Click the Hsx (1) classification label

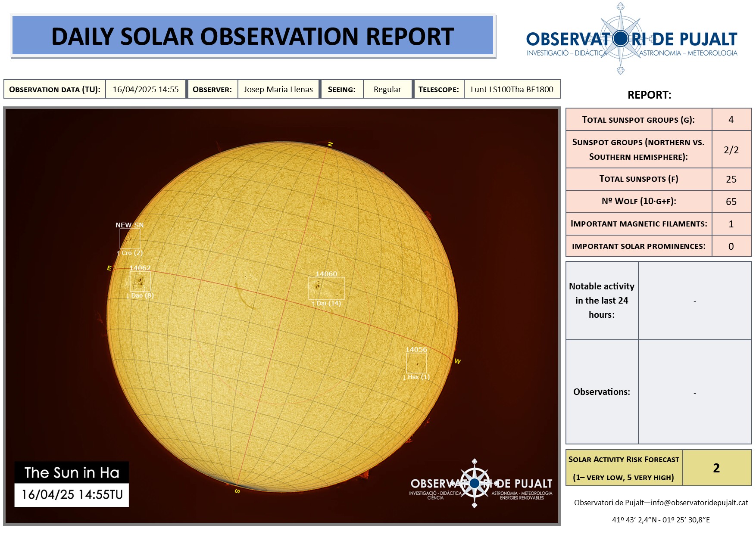416,377
